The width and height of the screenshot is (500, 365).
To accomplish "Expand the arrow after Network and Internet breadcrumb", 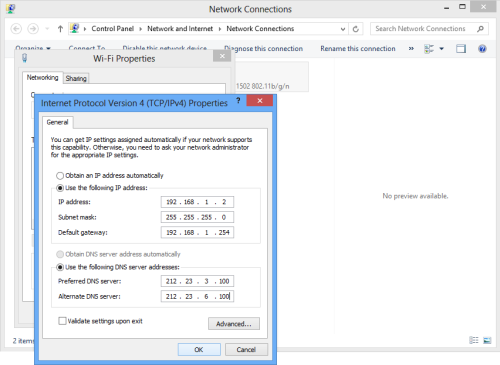I will pyautogui.click(x=220, y=29).
